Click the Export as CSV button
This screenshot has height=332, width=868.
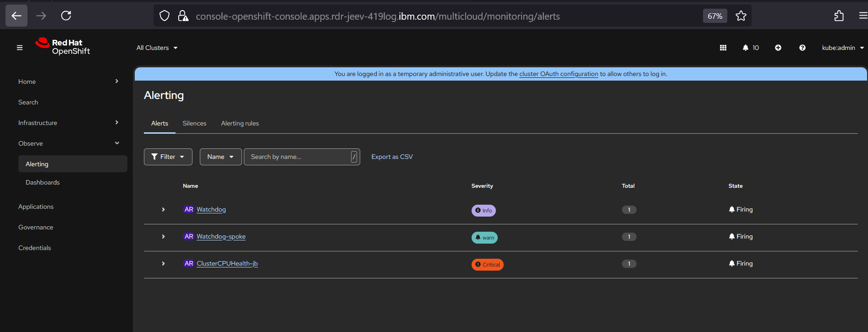392,157
